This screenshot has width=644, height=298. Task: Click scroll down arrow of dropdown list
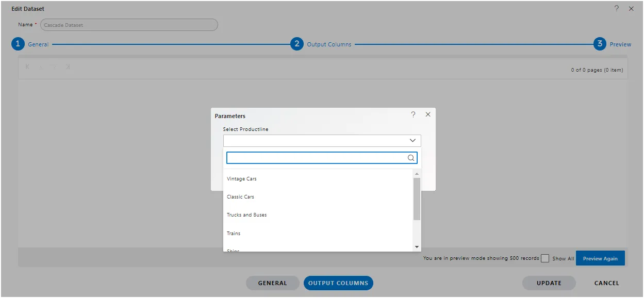417,247
